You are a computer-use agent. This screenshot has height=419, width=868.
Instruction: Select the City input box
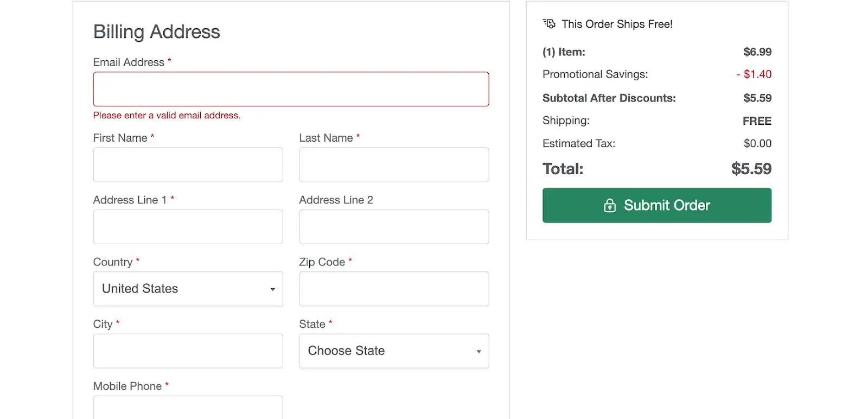pyautogui.click(x=188, y=351)
